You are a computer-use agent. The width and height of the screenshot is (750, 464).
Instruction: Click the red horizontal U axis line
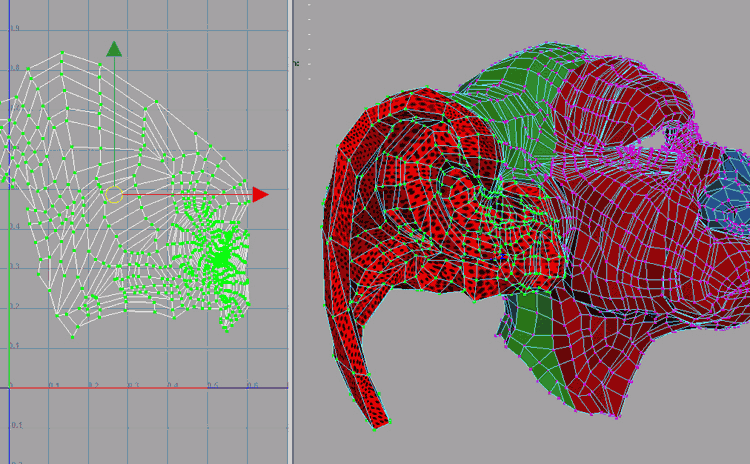(150, 387)
